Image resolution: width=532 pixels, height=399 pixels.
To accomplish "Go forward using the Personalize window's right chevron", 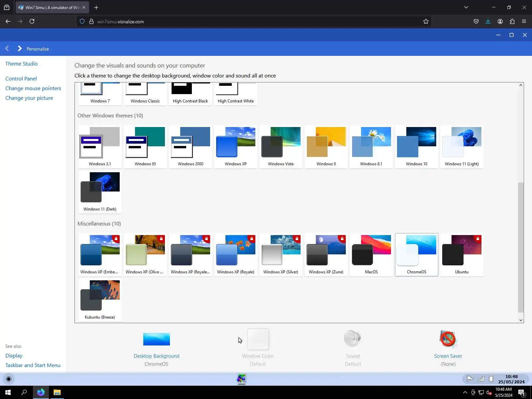I will click(20, 49).
